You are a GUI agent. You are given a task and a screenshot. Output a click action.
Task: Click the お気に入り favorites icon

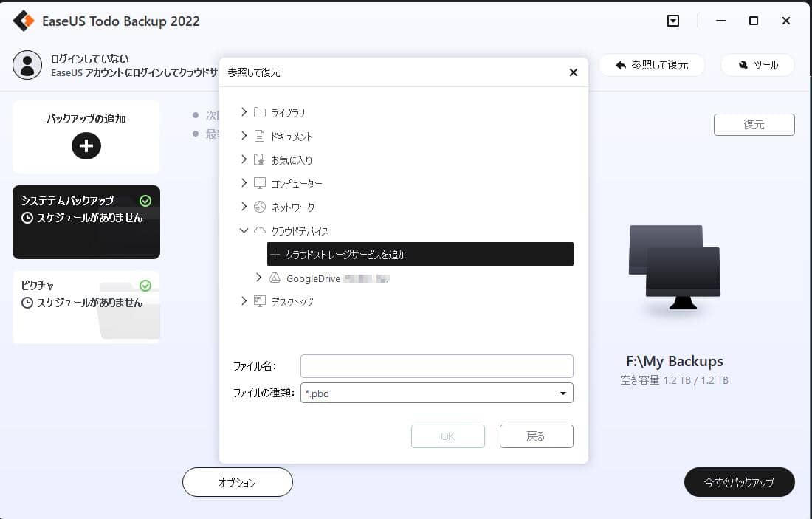click(259, 159)
